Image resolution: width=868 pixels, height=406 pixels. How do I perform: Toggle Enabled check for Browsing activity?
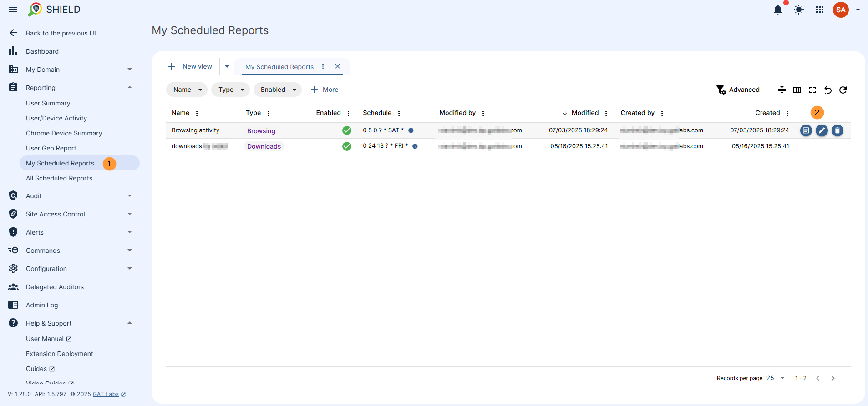[347, 130]
